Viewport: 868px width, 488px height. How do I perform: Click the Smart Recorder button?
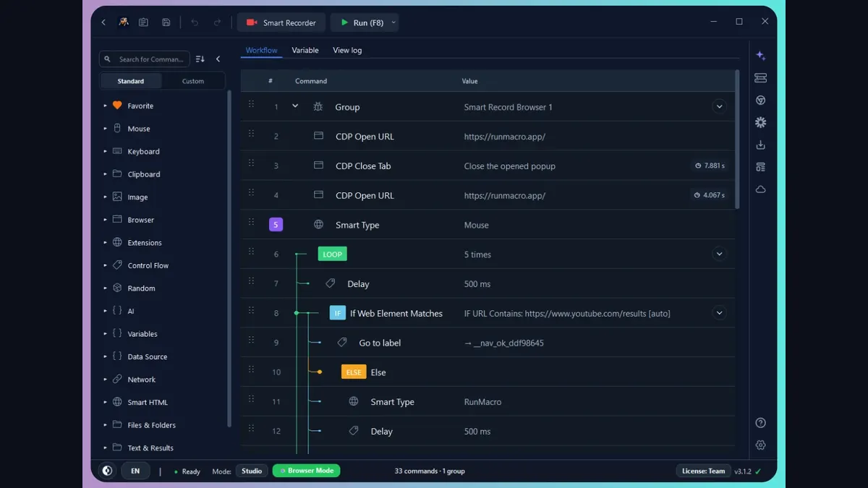[x=281, y=22]
